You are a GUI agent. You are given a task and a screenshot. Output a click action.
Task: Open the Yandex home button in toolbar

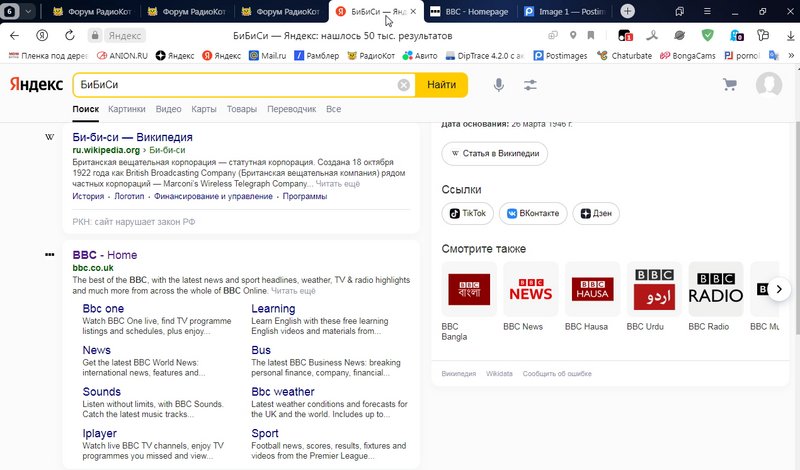pyautogui.click(x=42, y=36)
